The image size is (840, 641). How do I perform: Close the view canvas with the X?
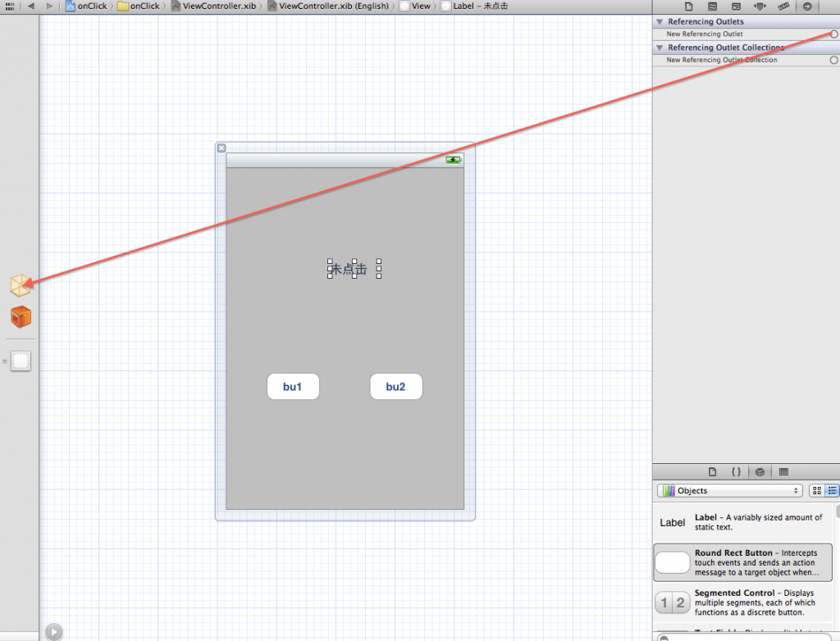click(221, 148)
